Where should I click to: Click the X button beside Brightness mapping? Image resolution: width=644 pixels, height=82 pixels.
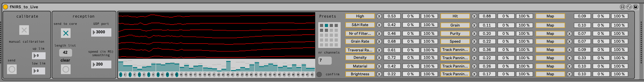[379, 74]
